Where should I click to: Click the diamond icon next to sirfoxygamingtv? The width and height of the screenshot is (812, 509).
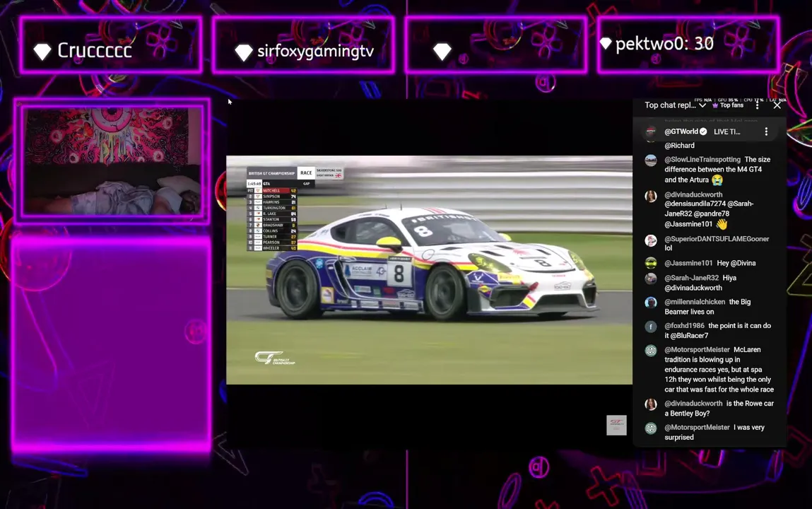pos(243,52)
